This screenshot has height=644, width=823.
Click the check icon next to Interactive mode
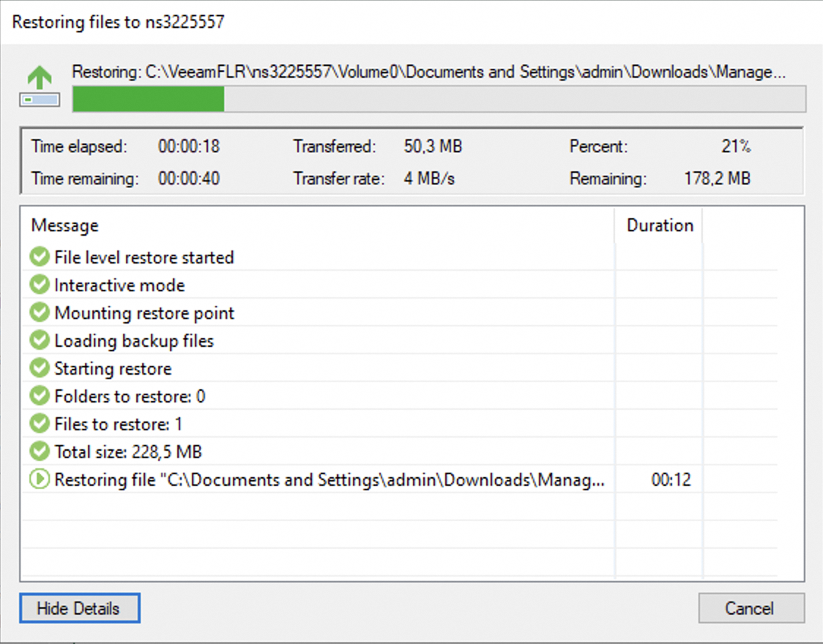coord(40,284)
